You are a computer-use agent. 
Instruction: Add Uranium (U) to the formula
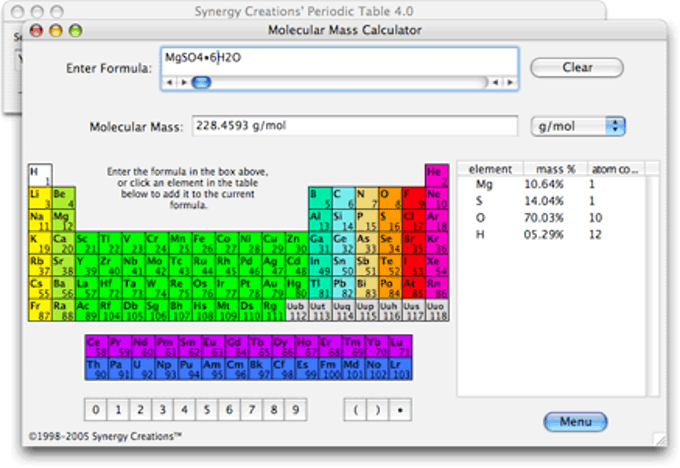pos(143,369)
